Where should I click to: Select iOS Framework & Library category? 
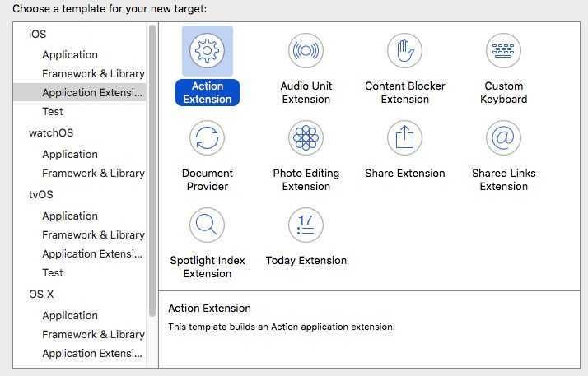pos(93,73)
